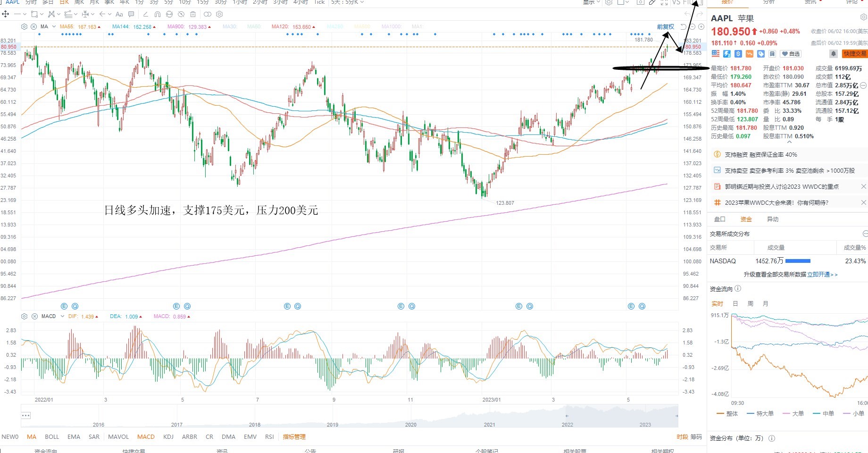Screen dimensions: 868x453
Task: Zoom in chart with plus icon
Action: tap(701, 27)
